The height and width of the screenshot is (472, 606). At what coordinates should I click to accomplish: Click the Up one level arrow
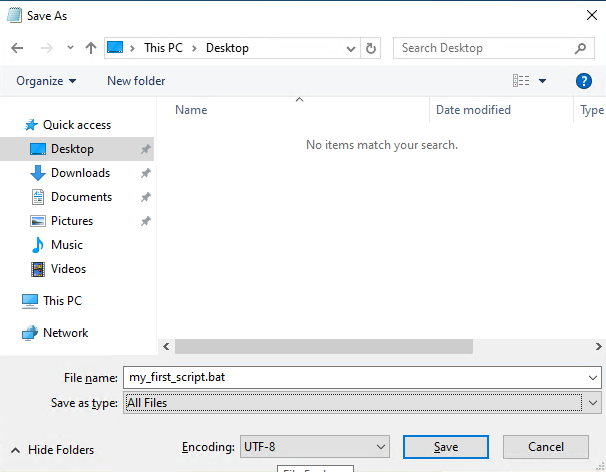91,48
